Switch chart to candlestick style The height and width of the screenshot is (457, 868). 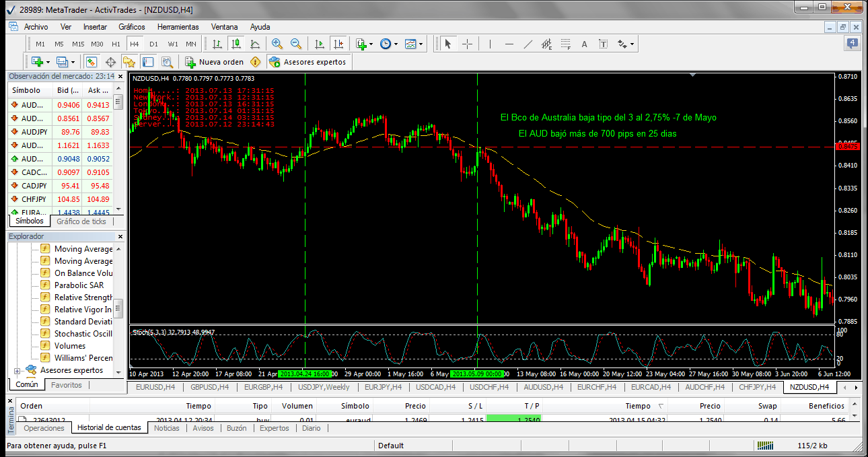[236, 44]
